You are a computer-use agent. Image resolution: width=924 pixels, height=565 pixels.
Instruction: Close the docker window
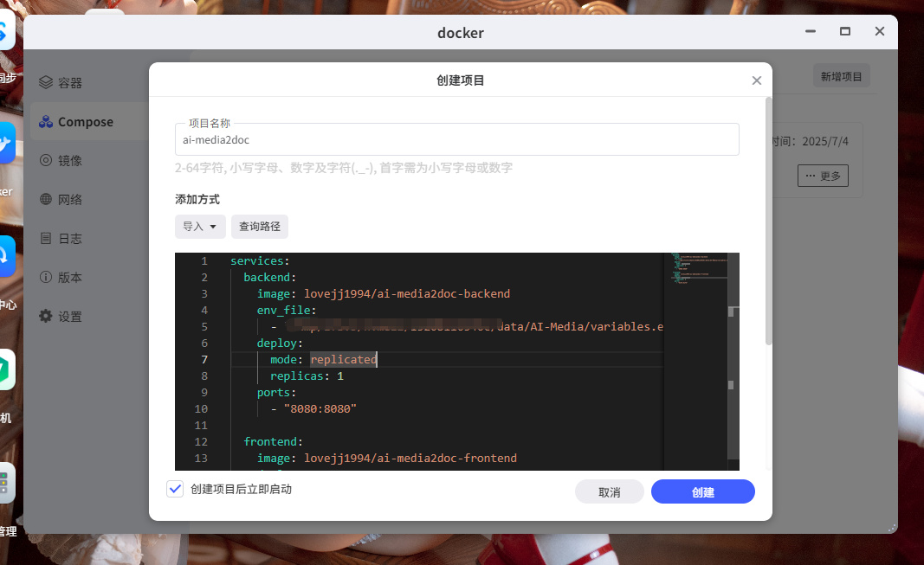click(x=880, y=31)
